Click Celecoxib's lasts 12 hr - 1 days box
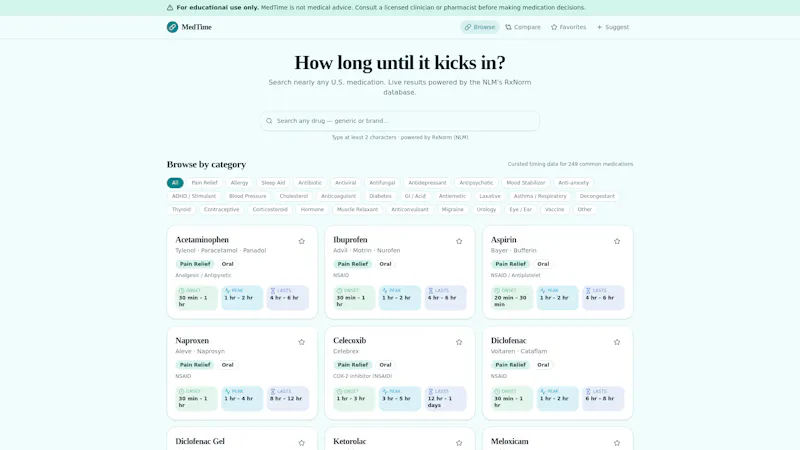The image size is (800, 450). 445,398
